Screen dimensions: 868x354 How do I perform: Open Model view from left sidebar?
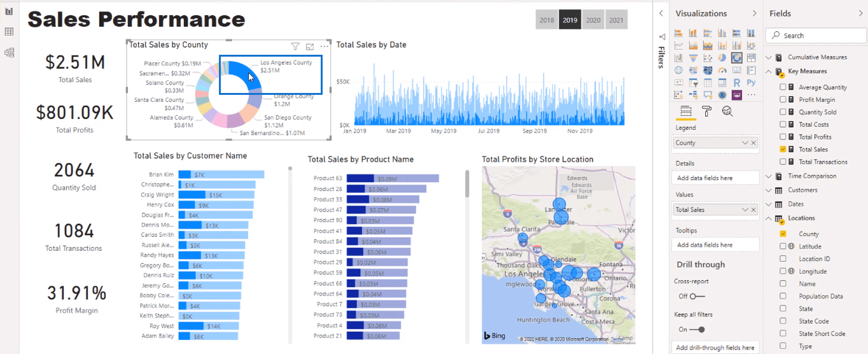coord(9,52)
